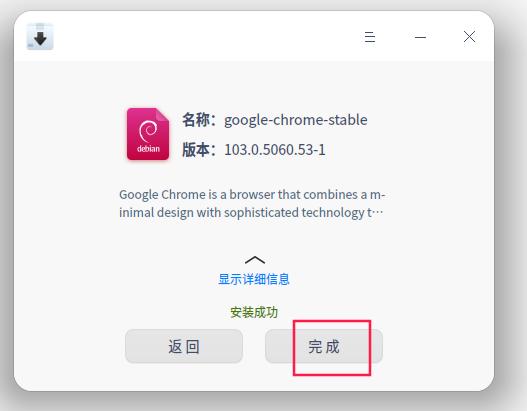Image resolution: width=527 pixels, height=411 pixels.
Task: Click the swirl logo on the debian icon
Action: (x=148, y=131)
